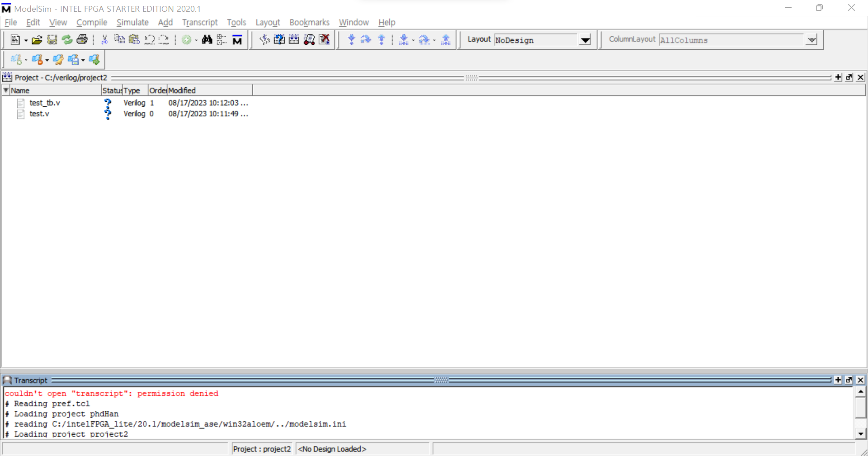Click the bookmark icon with orange marker
This screenshot has width=868, height=456.
click(x=37, y=59)
